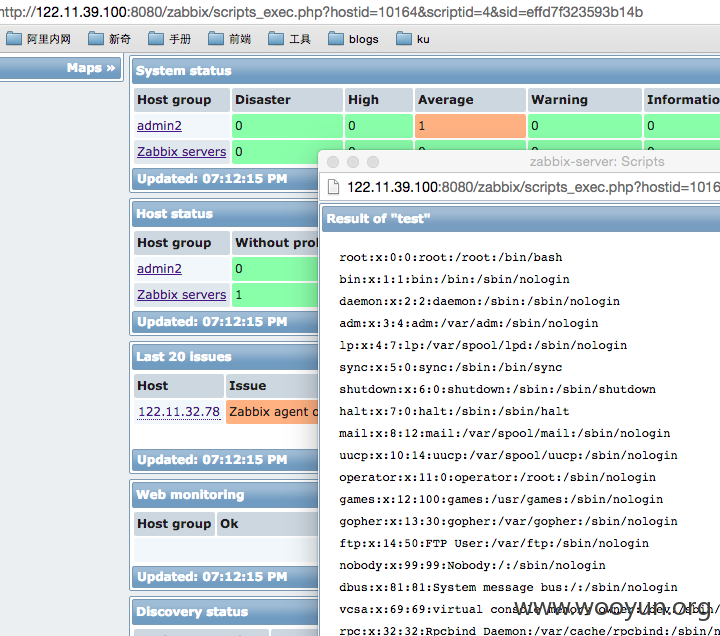Click the main browser address bar URL

click(x=321, y=12)
